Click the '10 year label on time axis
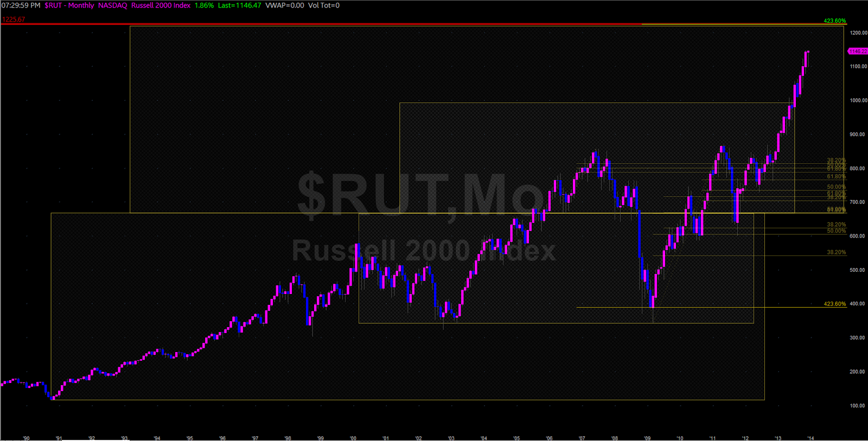 (680, 438)
